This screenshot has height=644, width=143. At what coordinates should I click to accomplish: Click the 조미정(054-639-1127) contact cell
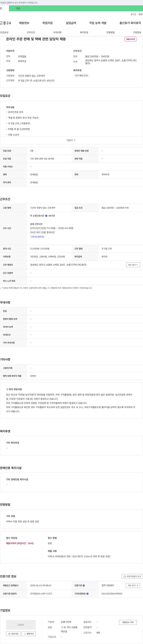point(41,594)
